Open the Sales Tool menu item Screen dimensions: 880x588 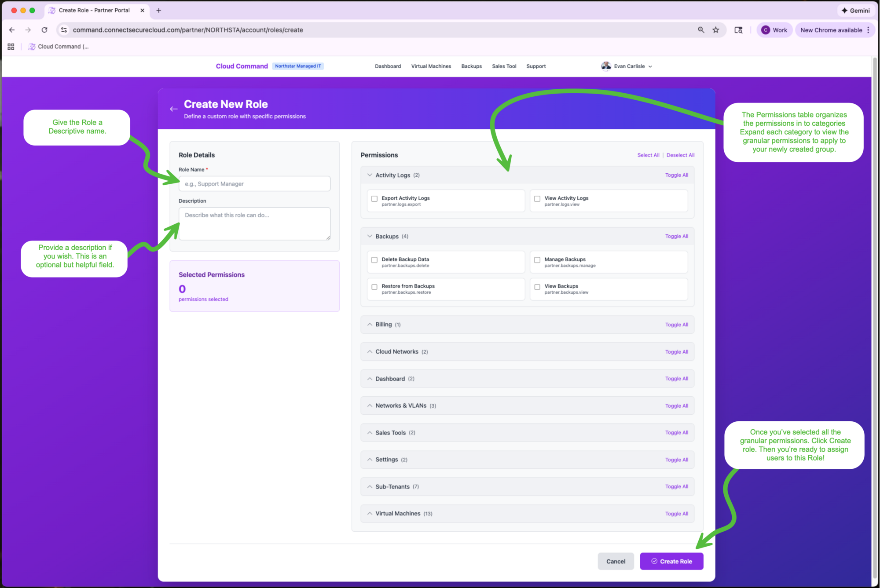point(504,66)
